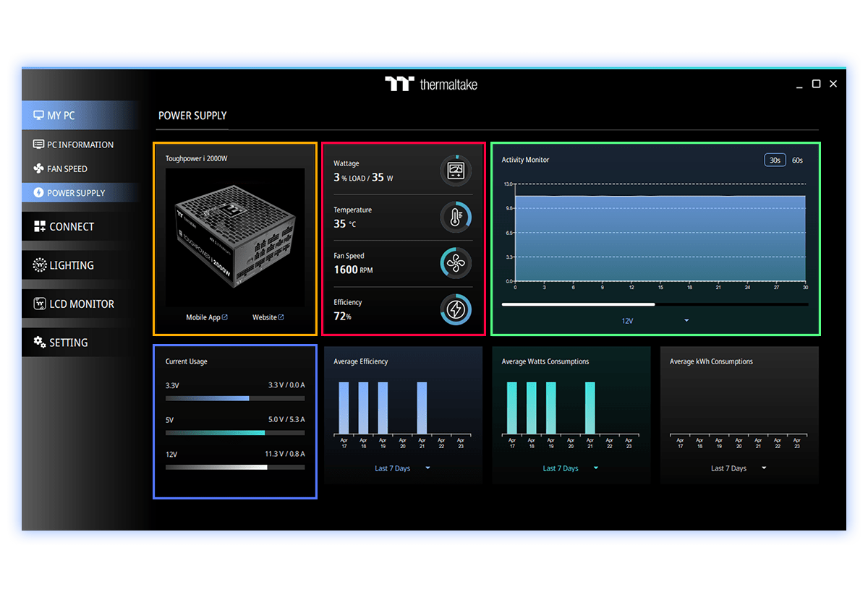Open the MY PC section
Image resolution: width=868 pixels, height=597 pixels.
(81, 115)
